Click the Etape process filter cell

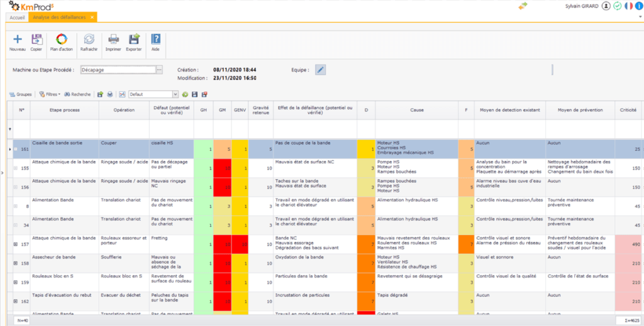pyautogui.click(x=65, y=129)
